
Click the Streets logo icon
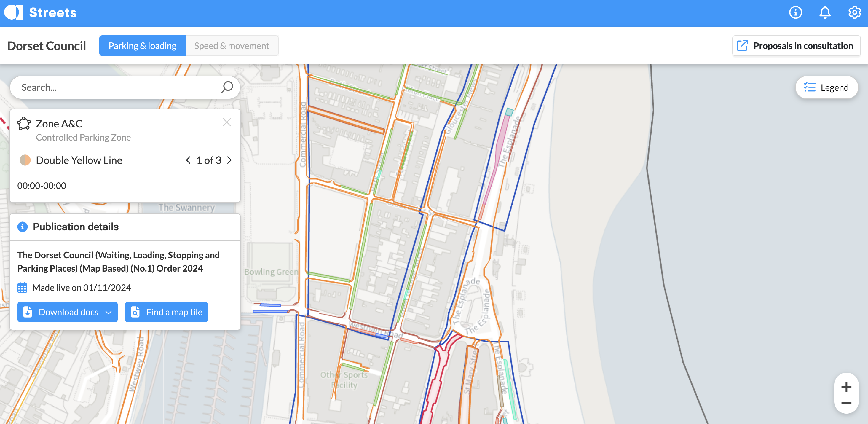pyautogui.click(x=13, y=12)
